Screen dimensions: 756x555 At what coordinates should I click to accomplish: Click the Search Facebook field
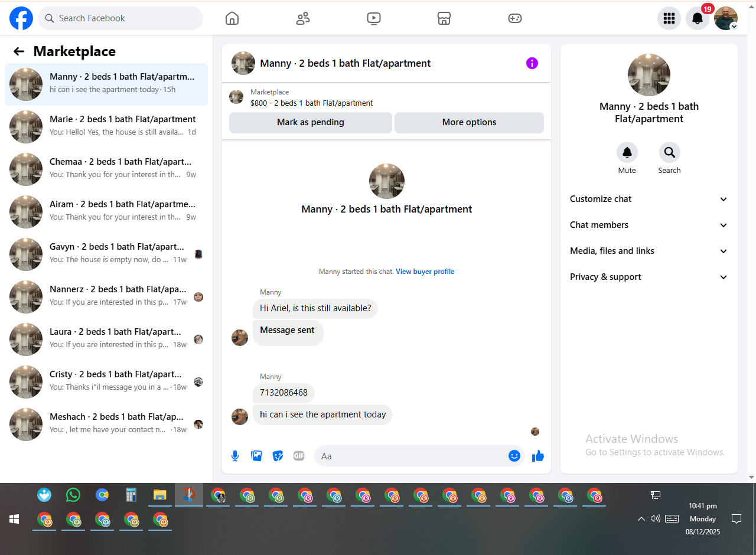coord(120,18)
